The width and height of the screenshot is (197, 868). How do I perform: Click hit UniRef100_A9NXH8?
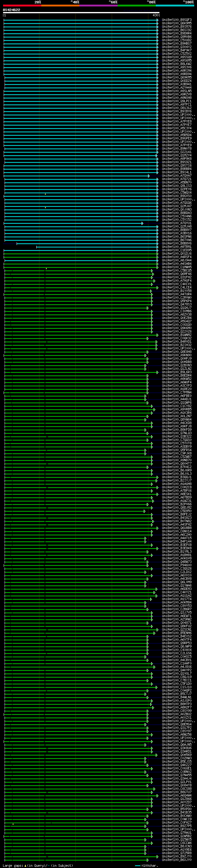point(176,98)
